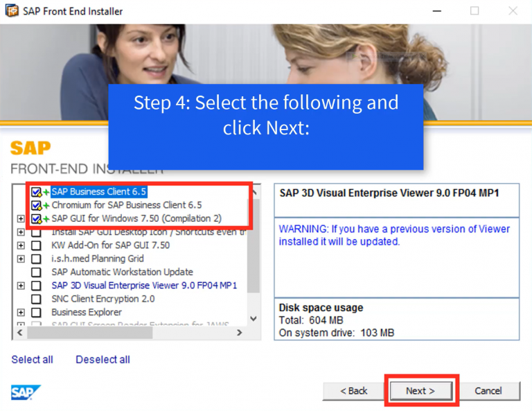
Task: Select the Business Explorer entry text
Action: pyautogui.click(x=87, y=313)
